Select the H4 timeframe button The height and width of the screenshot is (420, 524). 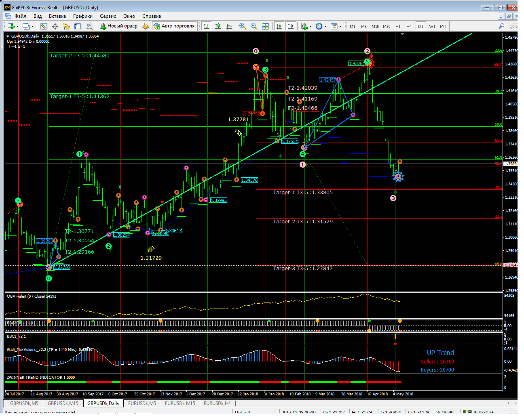point(409,27)
